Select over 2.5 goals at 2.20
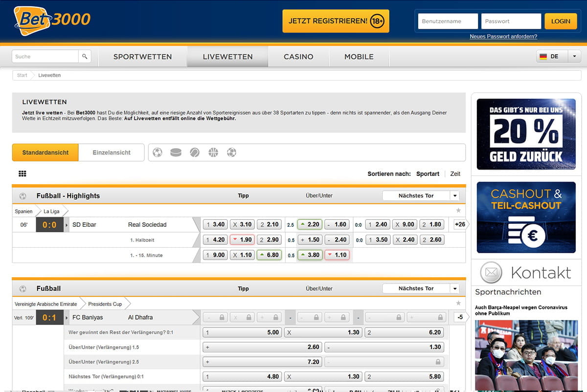This screenshot has width=587, height=392. (310, 225)
